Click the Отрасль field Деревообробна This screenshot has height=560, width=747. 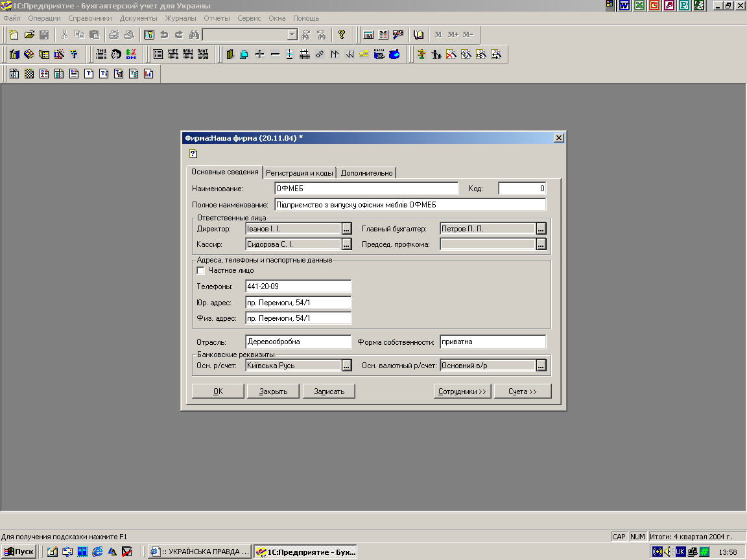[298, 342]
